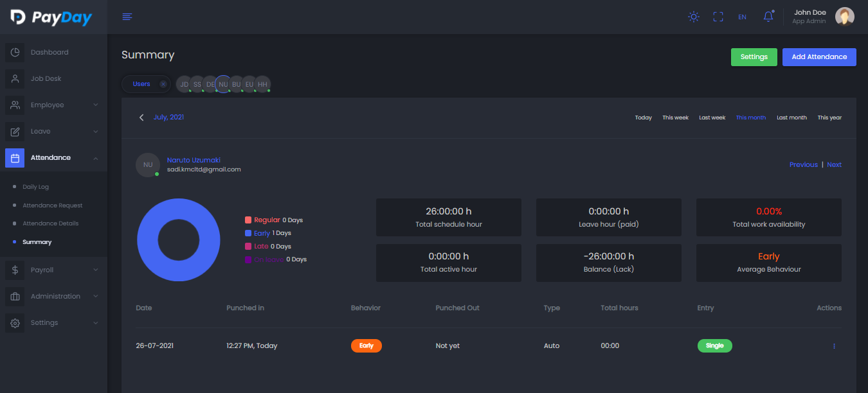Switch to light mode sun icon

(694, 17)
